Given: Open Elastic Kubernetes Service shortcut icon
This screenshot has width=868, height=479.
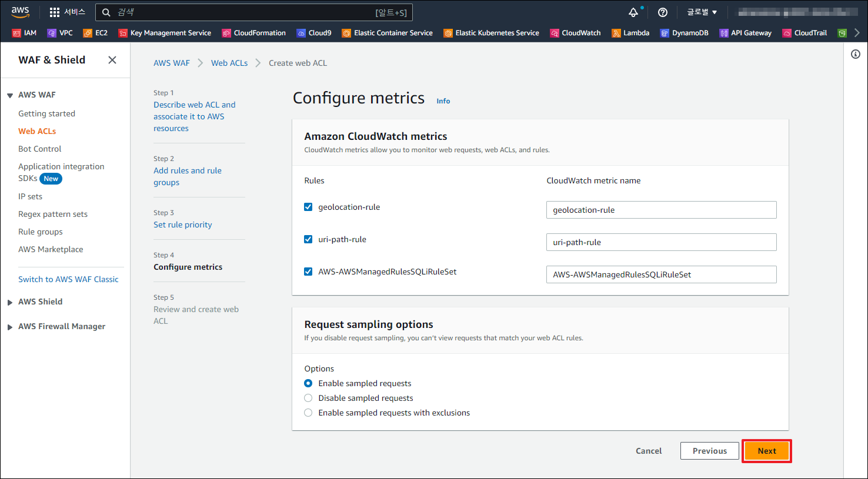Looking at the screenshot, I should pos(448,33).
